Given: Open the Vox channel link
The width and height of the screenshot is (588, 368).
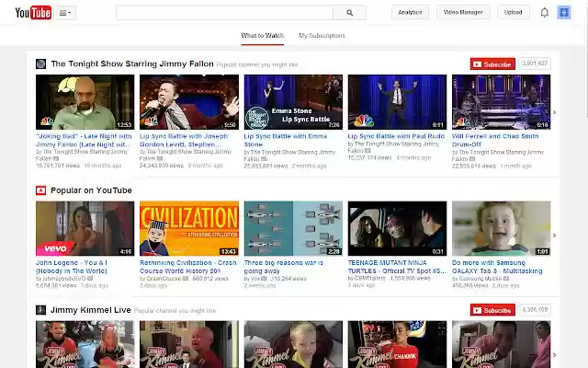Looking at the screenshot, I should pos(255,279).
